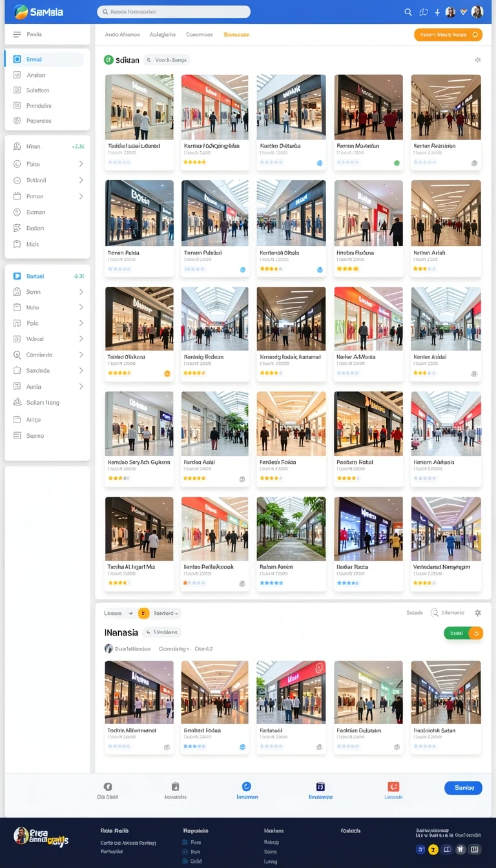Click the blue Berlanl icon in sidebar
The width and height of the screenshot is (496, 868).
[x=17, y=276]
